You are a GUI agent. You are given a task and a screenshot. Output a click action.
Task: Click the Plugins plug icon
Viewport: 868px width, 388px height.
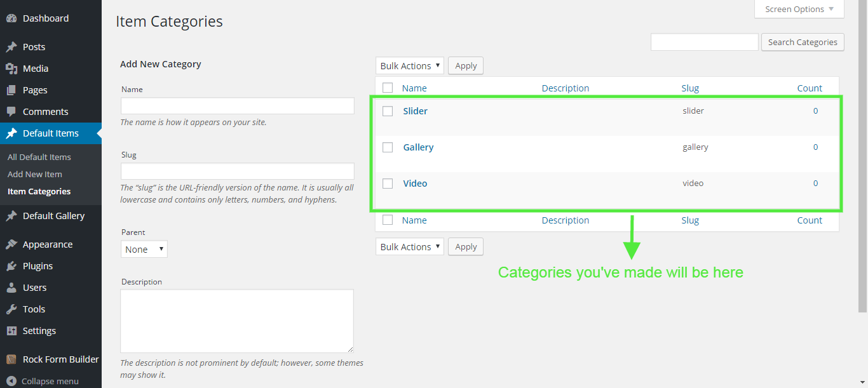11,266
